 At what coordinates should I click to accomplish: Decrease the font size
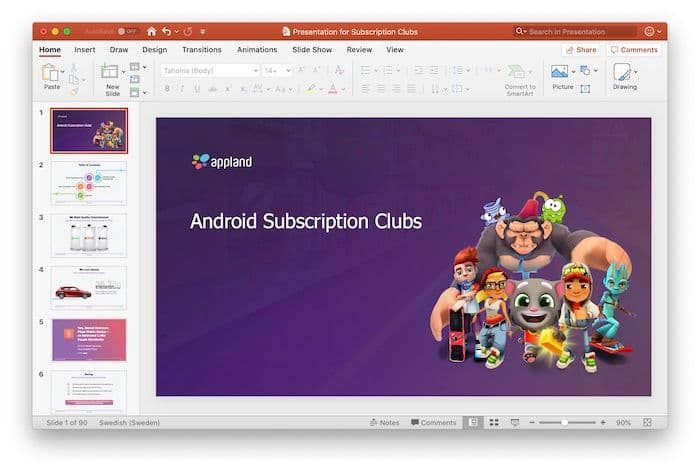coord(316,70)
